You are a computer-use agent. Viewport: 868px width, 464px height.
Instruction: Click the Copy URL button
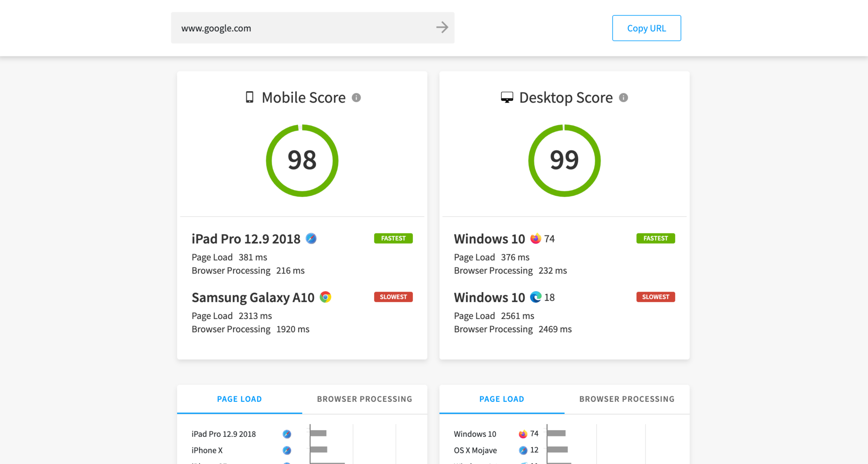[x=646, y=28]
